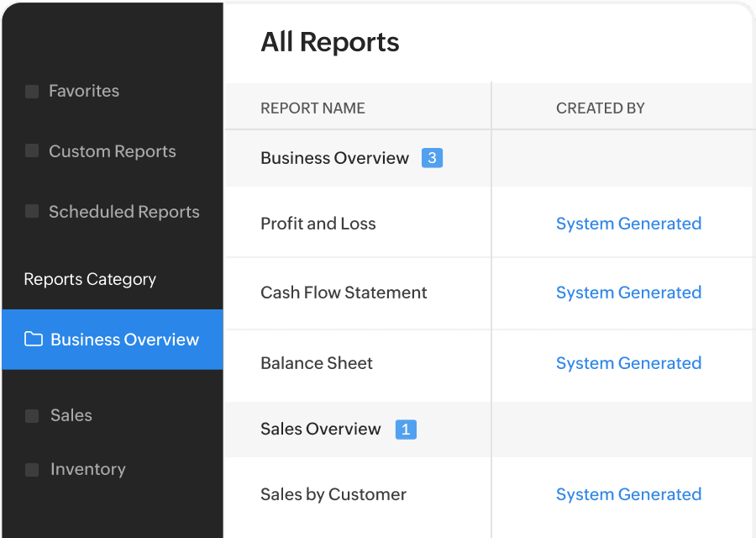Select the Sales report category
This screenshot has height=538, width=756.
pyautogui.click(x=71, y=415)
